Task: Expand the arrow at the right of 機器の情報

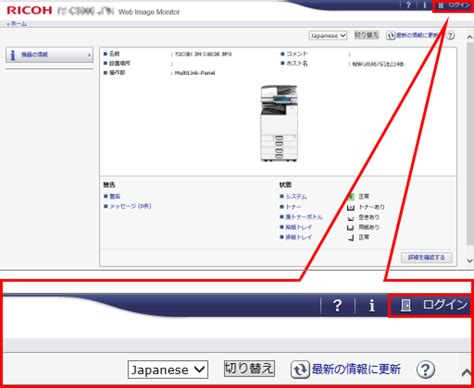Action: (x=89, y=55)
